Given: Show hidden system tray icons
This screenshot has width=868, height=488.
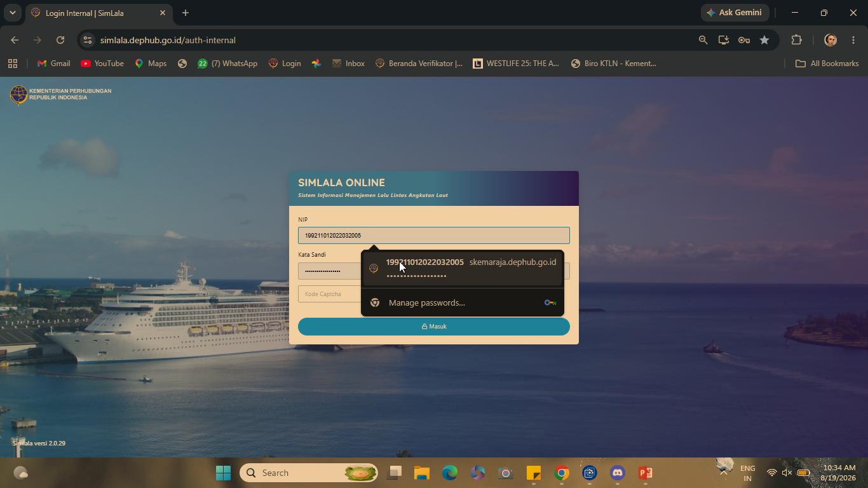Looking at the screenshot, I should tap(723, 473).
